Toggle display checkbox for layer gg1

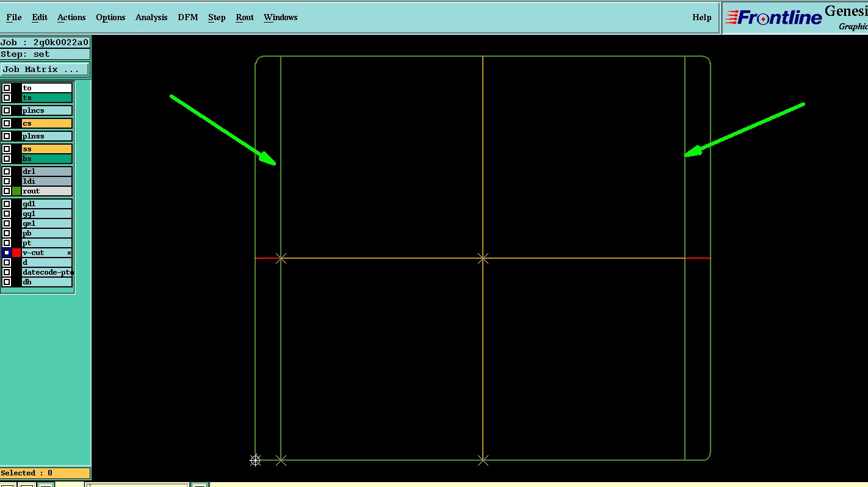[x=7, y=214]
